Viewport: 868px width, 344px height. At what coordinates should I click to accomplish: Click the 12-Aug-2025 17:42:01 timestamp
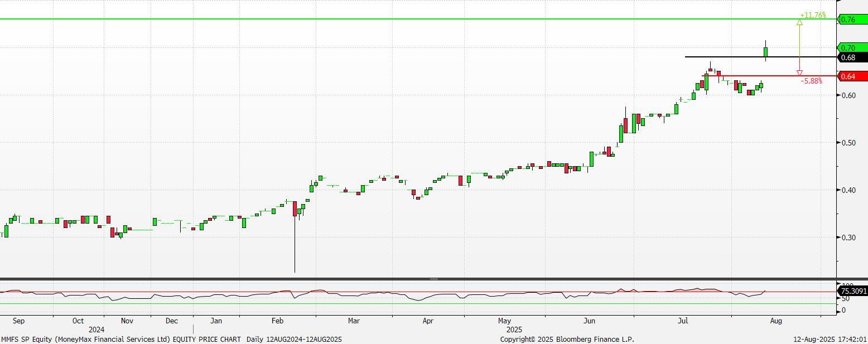point(831,339)
